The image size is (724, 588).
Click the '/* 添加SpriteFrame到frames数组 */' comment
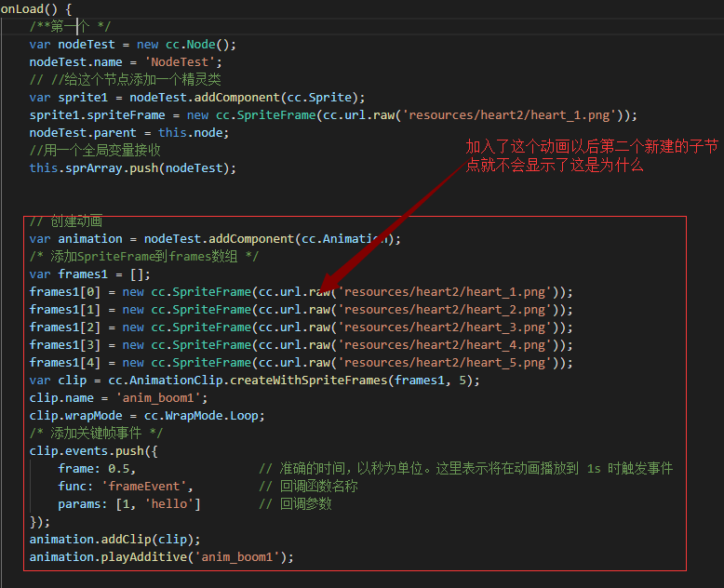(144, 256)
